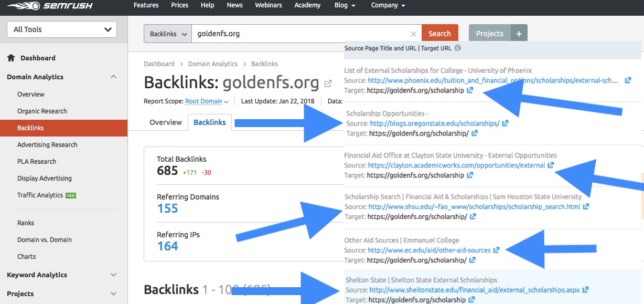This screenshot has width=644, height=304.
Task: Open Features in the top navigation
Action: [x=146, y=5]
